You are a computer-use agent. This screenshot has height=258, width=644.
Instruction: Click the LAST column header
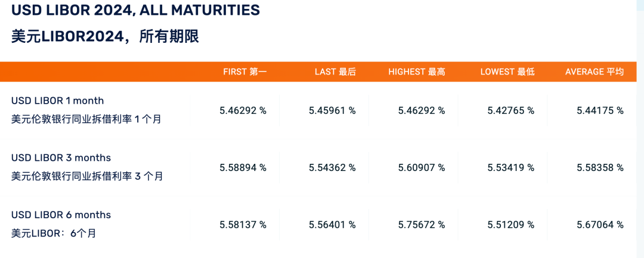click(335, 72)
